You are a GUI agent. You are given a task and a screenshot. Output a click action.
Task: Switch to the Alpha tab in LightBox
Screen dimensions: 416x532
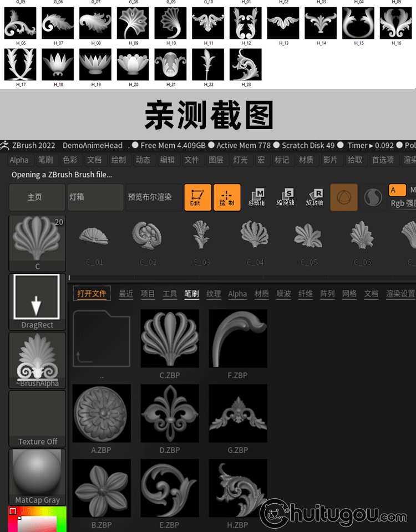tap(237, 294)
